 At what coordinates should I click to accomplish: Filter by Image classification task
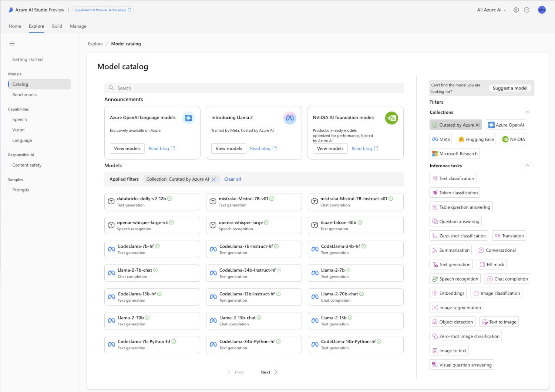497,293
